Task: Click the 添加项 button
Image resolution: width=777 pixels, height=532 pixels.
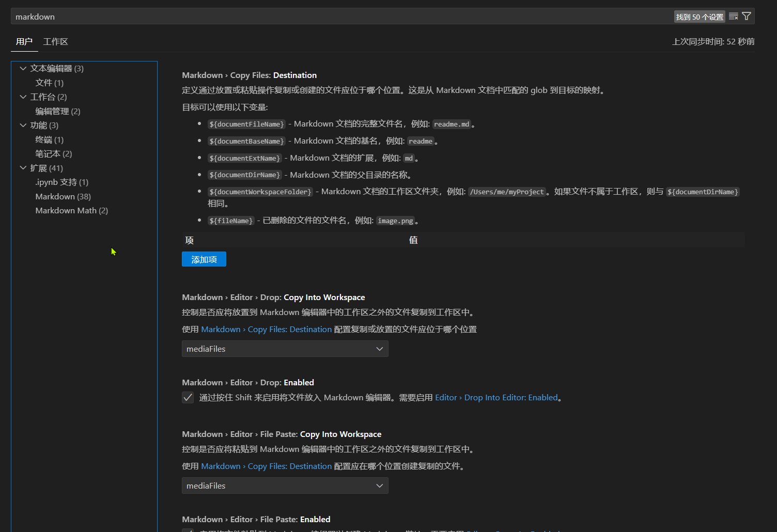Action: tap(204, 259)
